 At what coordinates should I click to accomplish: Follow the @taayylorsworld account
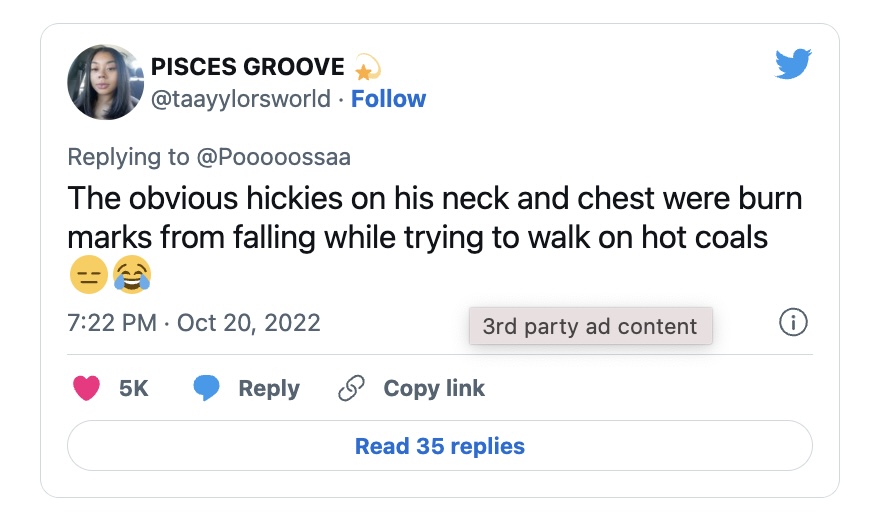pyautogui.click(x=388, y=99)
